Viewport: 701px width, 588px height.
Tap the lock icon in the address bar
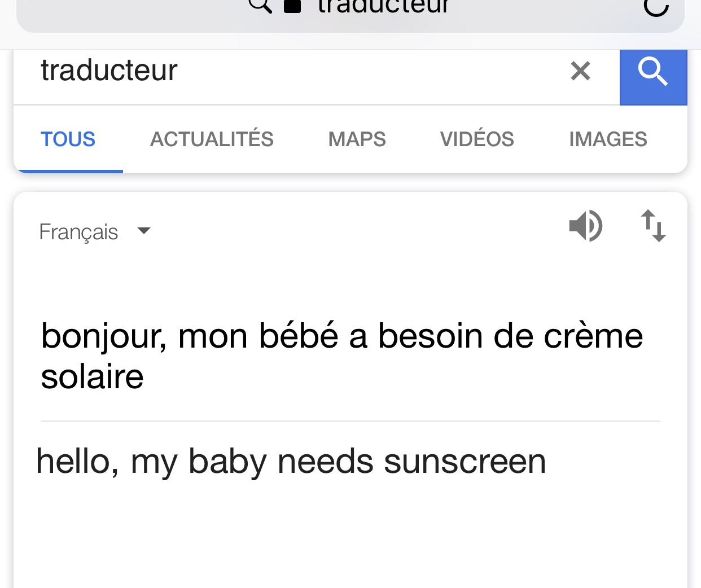[x=292, y=6]
